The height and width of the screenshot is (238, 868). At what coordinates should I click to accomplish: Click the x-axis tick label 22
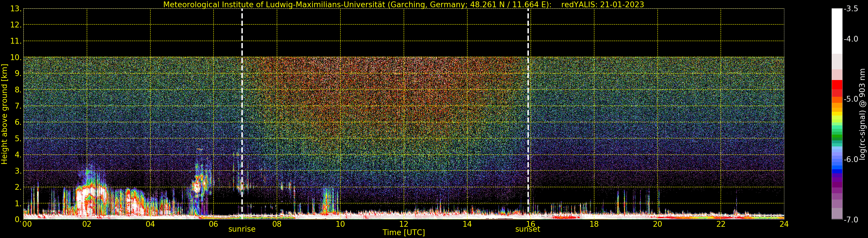(x=721, y=224)
